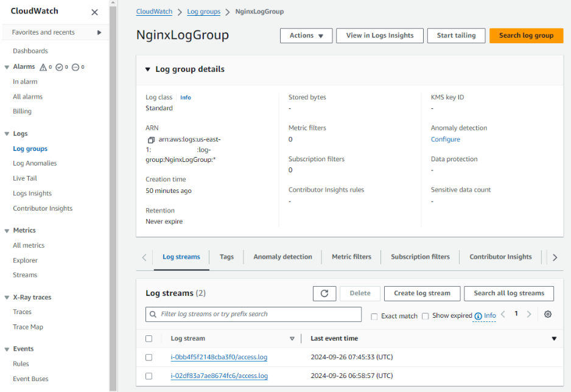Switch to the Tags tab
571x392 pixels.
click(226, 257)
